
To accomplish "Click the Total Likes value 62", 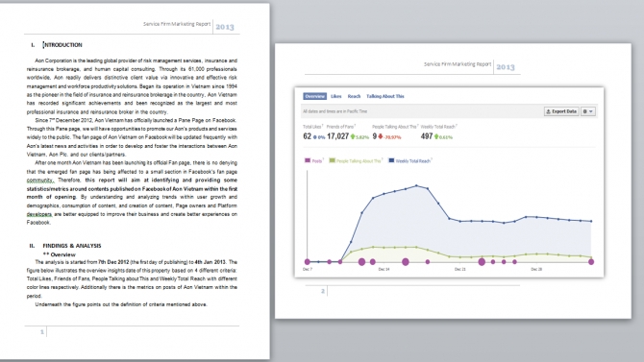I will pyautogui.click(x=308, y=136).
